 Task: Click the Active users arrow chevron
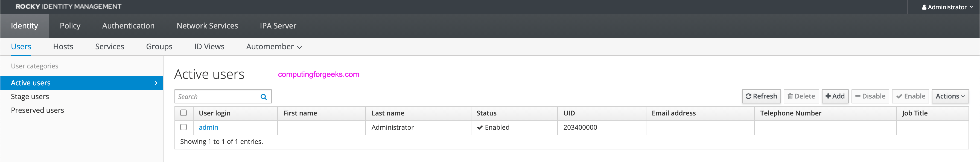(x=156, y=83)
